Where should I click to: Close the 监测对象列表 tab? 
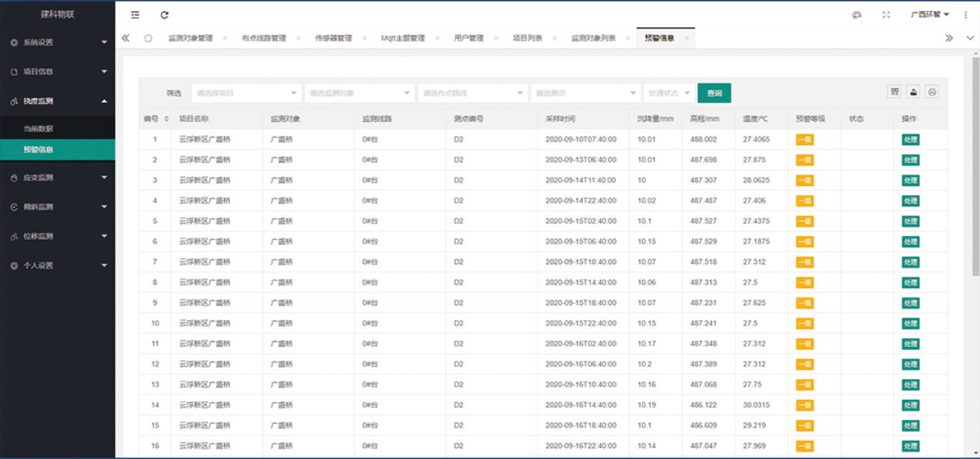tap(628, 38)
